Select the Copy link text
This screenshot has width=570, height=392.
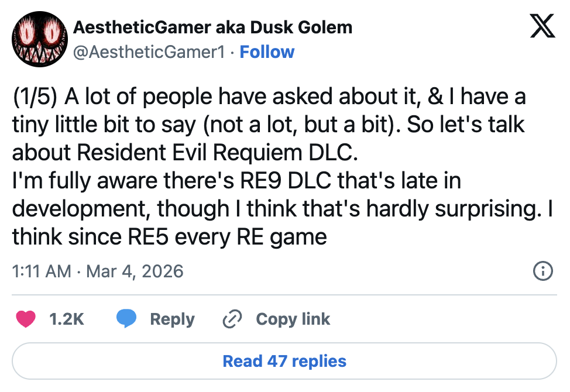point(293,319)
